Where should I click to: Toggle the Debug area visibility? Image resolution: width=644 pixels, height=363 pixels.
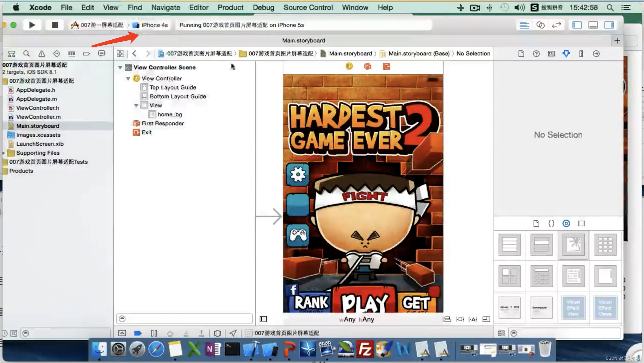(593, 25)
